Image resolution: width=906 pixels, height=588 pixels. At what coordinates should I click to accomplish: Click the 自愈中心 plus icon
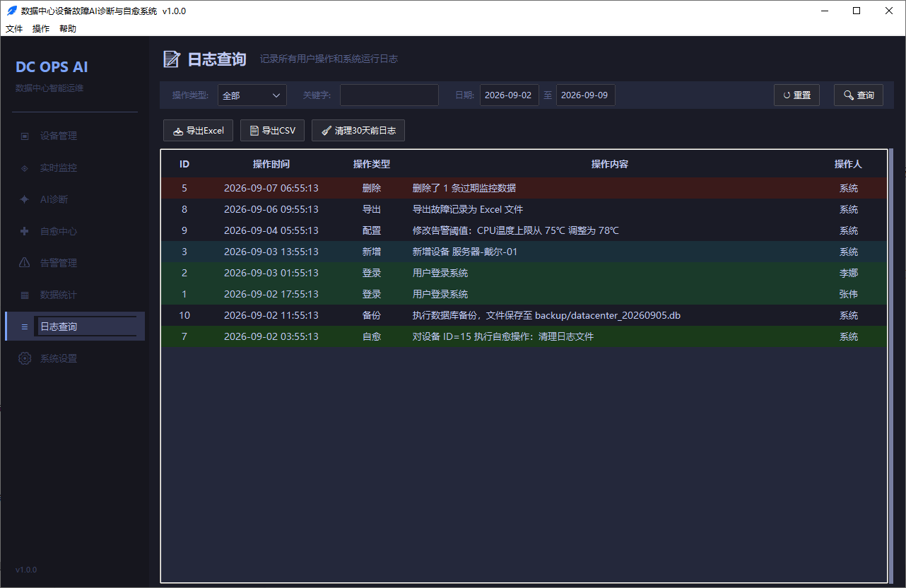coord(25,231)
